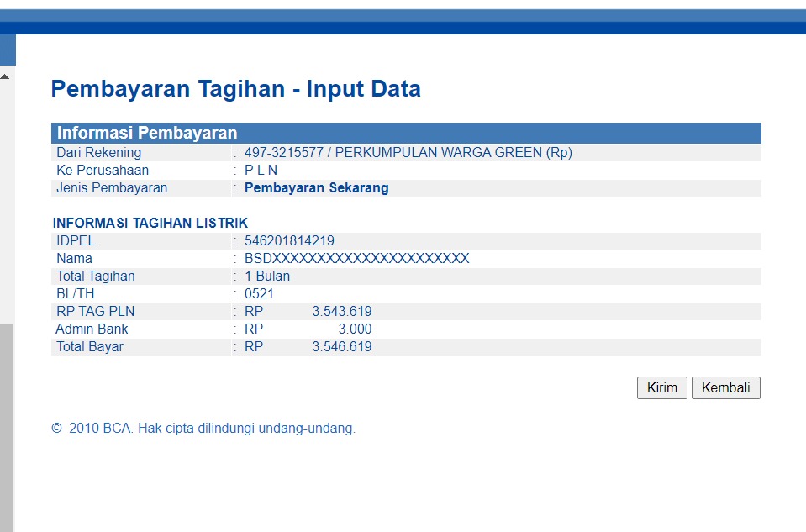Click the INFORMASI TAGIHAN LISTRIK heading
The width and height of the screenshot is (806, 532).
coord(150,224)
